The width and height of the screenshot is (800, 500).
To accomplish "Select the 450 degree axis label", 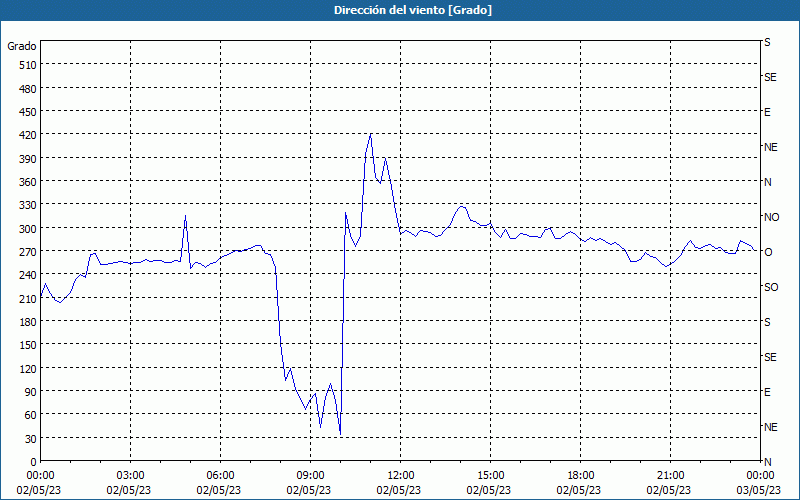I will tap(28, 112).
